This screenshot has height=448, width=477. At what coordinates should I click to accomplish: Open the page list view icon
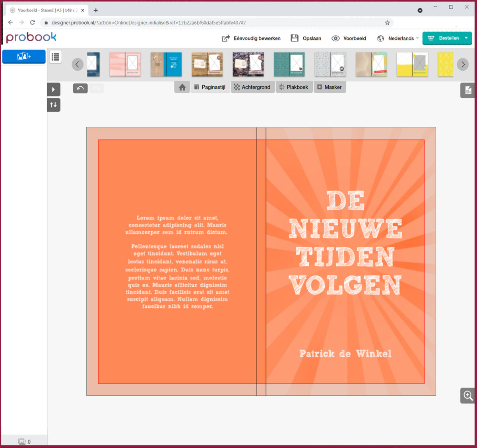[x=55, y=57]
